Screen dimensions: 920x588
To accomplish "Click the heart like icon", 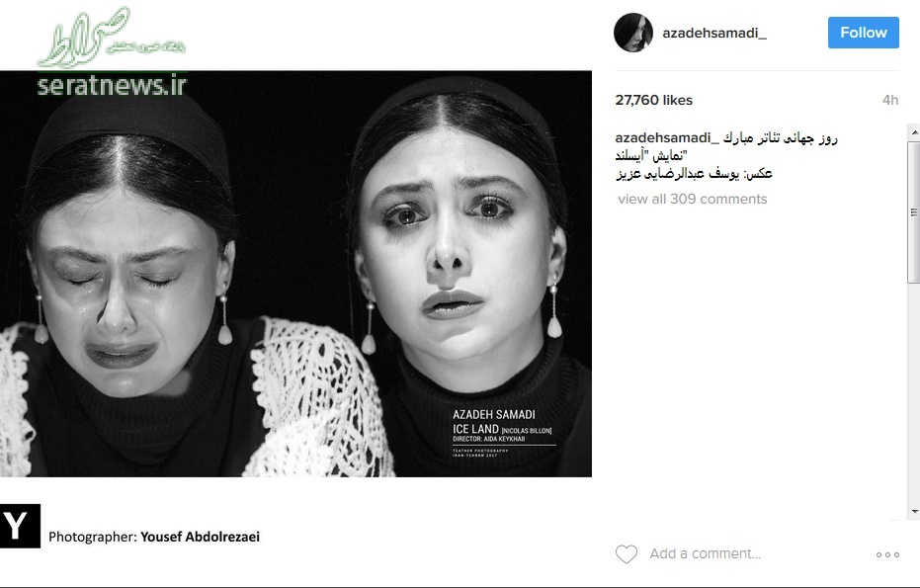I will click(627, 554).
